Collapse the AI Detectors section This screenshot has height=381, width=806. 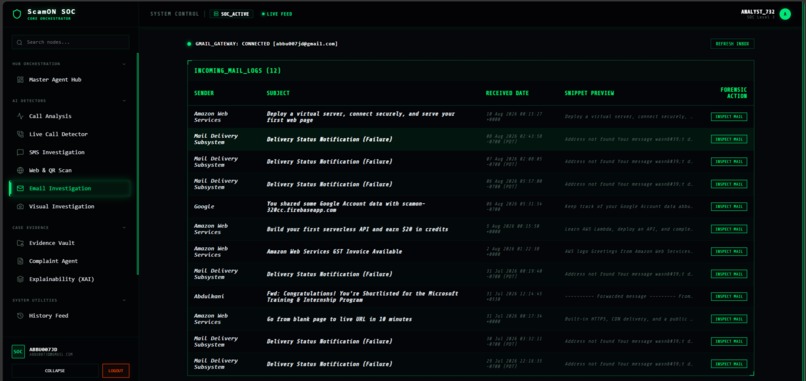point(124,101)
